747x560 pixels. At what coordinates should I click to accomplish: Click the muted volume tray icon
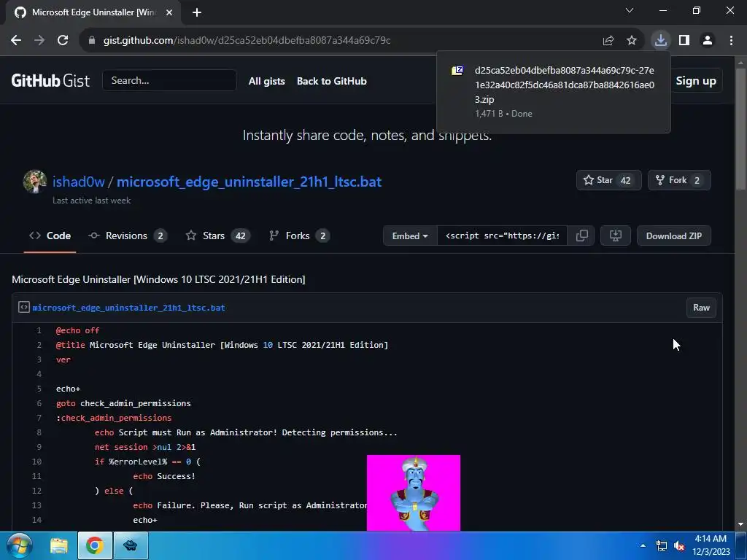[679, 545]
